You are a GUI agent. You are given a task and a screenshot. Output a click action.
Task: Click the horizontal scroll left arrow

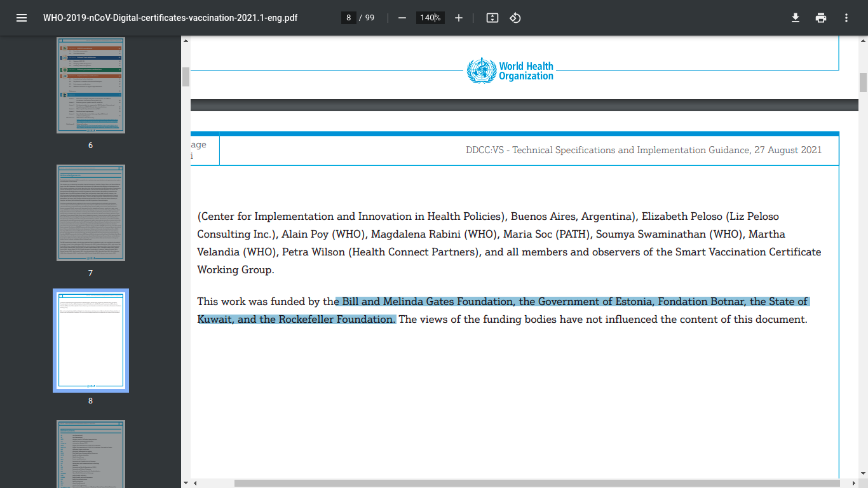pyautogui.click(x=195, y=483)
